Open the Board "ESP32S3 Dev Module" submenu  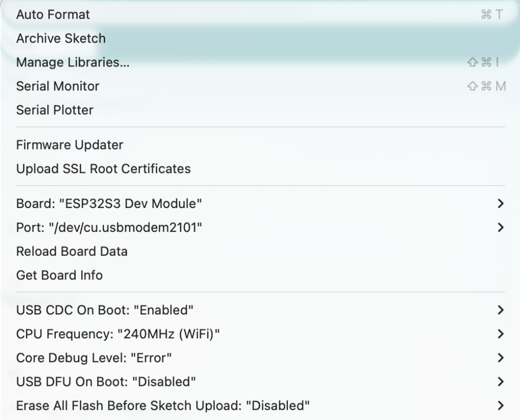point(109,204)
